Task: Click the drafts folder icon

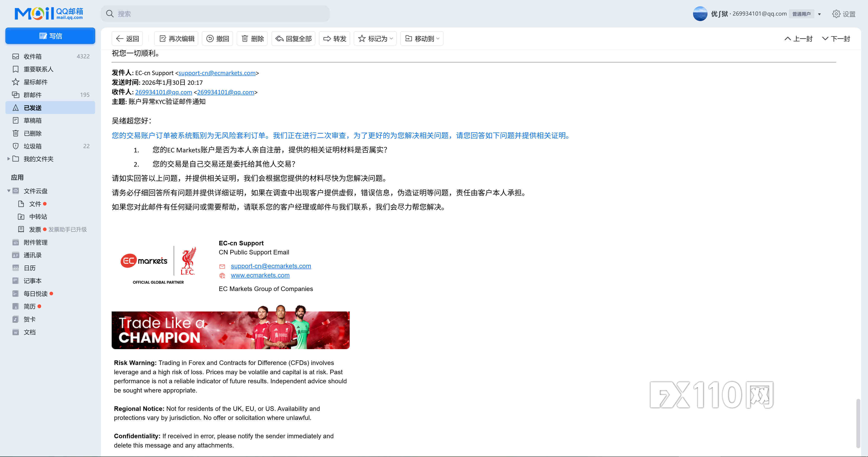Action: coord(16,120)
